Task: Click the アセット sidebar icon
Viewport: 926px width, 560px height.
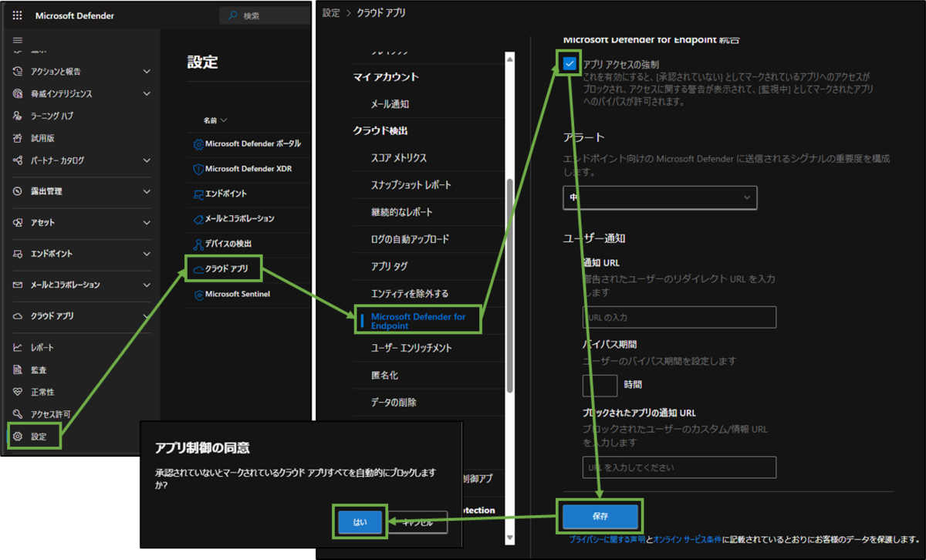Action: [x=18, y=222]
